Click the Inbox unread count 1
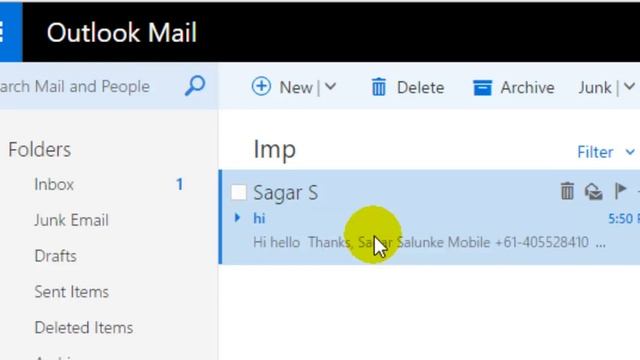This screenshot has height=360, width=640. 179,184
